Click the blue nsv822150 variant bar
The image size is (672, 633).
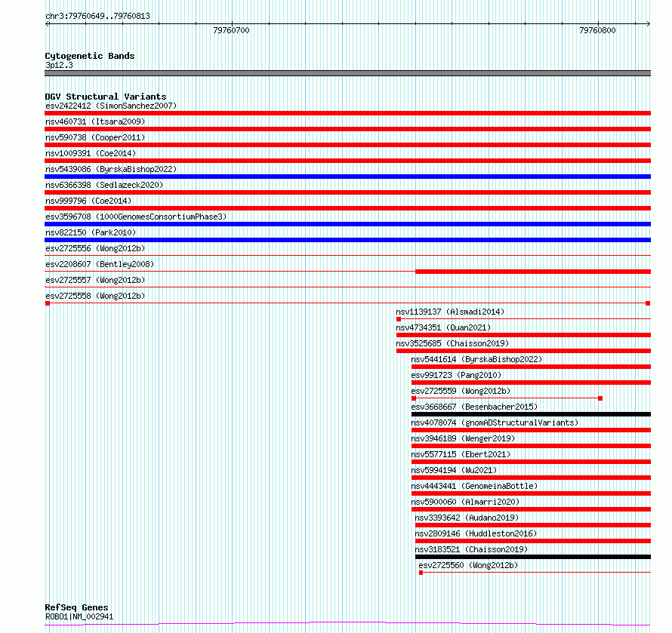click(x=347, y=240)
